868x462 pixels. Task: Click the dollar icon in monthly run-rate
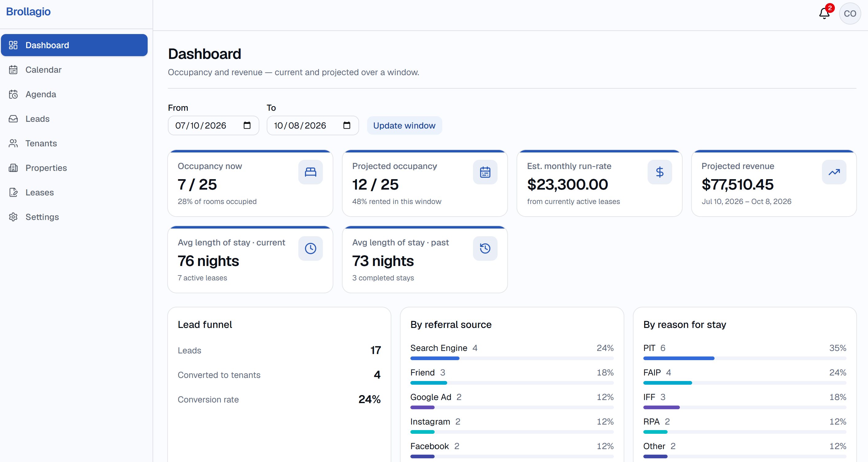pos(659,172)
